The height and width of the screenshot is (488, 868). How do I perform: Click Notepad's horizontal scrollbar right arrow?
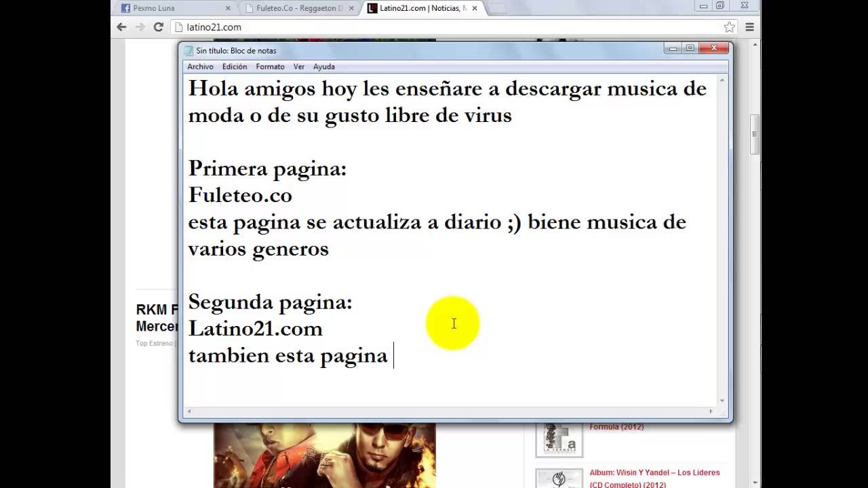tap(711, 411)
